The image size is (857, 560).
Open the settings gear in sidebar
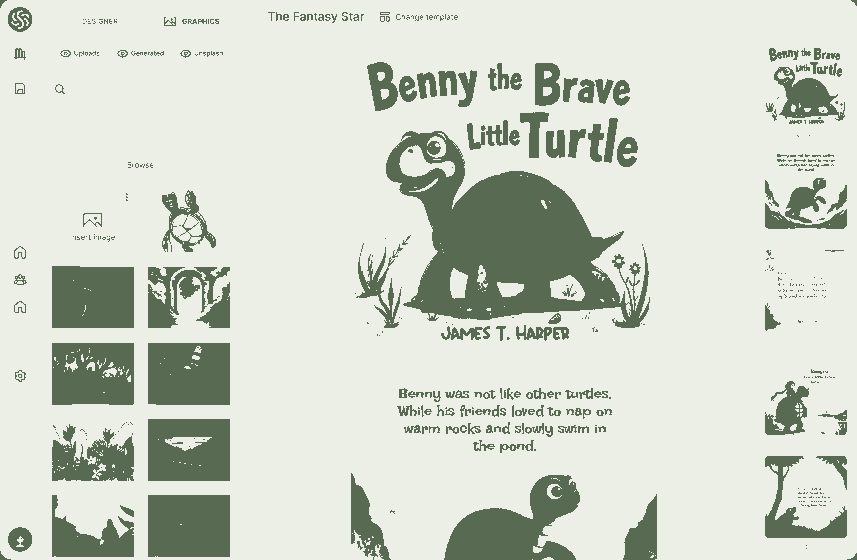20,376
